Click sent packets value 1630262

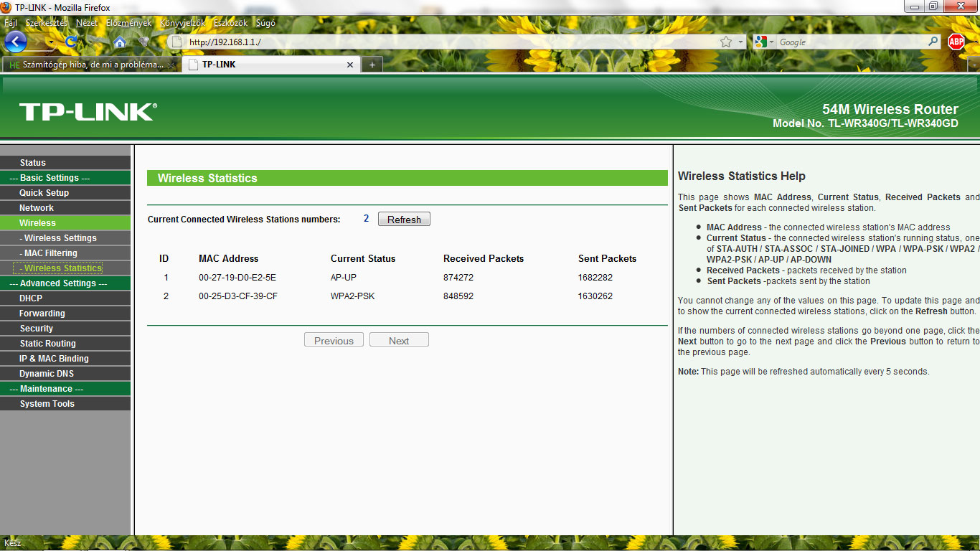pos(595,296)
